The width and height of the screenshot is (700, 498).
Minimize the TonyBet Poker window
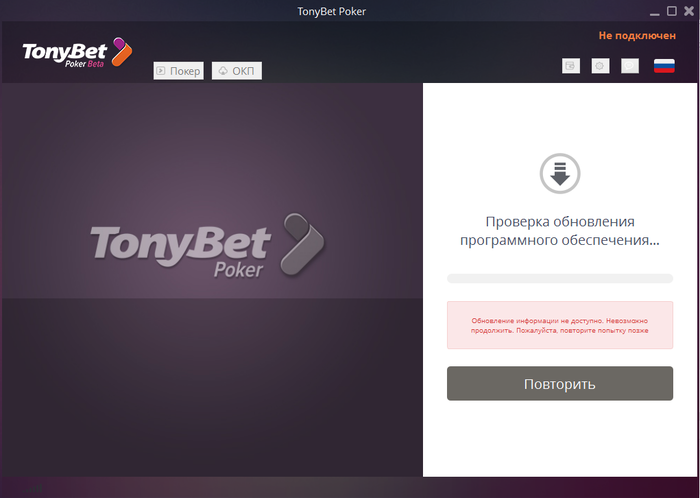655,12
